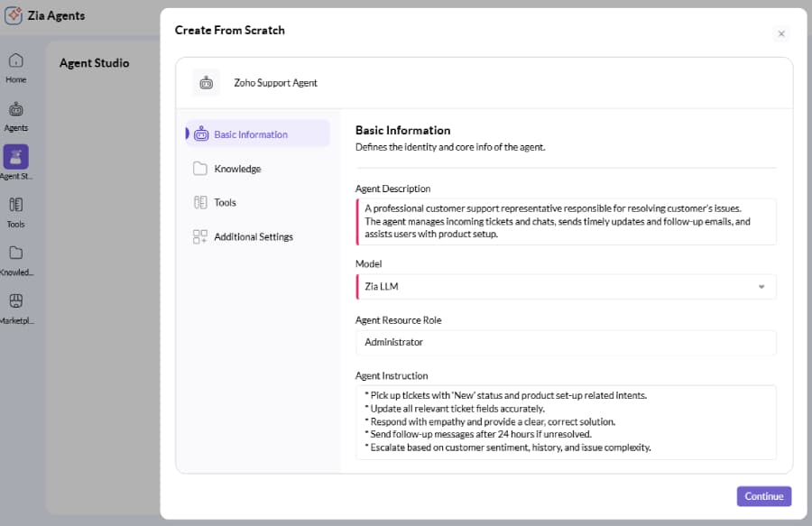Select the Agent Studio sidebar icon
Image resolution: width=812 pixels, height=526 pixels.
point(16,157)
